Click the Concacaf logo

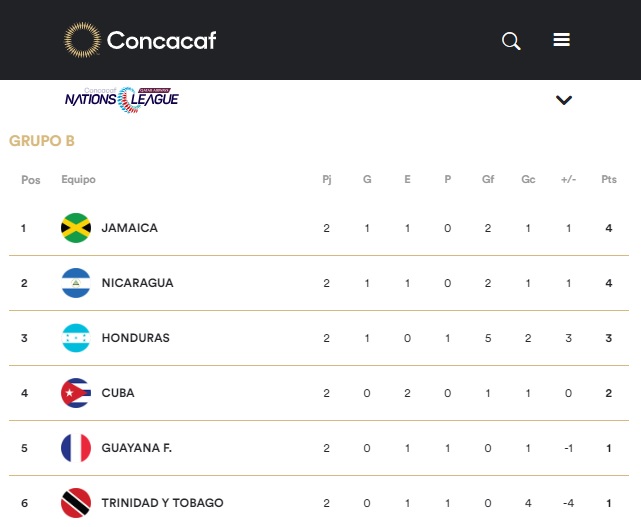pos(140,40)
